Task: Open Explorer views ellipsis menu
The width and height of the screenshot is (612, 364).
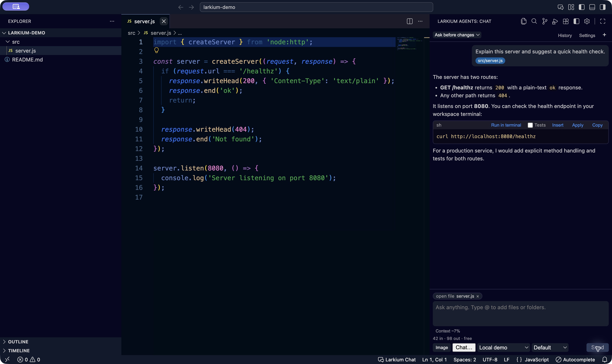Action: click(112, 21)
